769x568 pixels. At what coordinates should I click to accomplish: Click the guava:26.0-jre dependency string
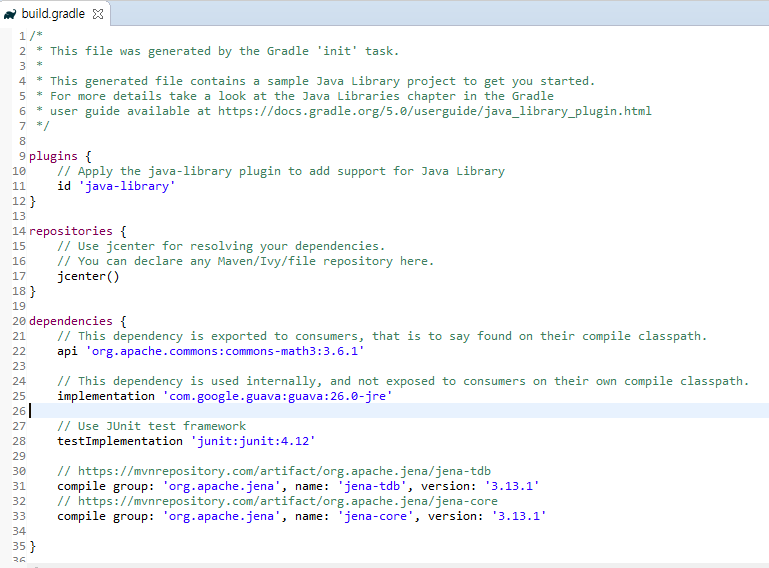(x=278, y=396)
